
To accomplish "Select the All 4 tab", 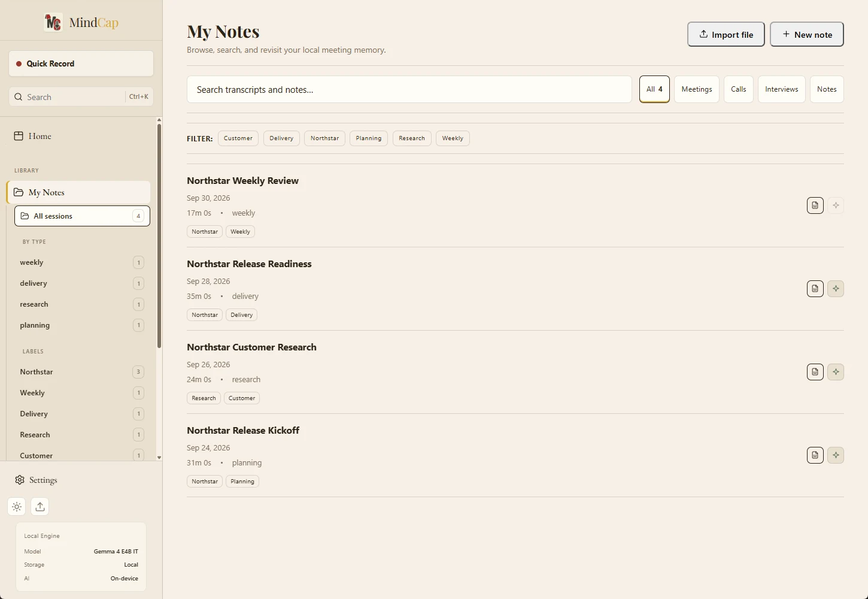I will tap(654, 89).
